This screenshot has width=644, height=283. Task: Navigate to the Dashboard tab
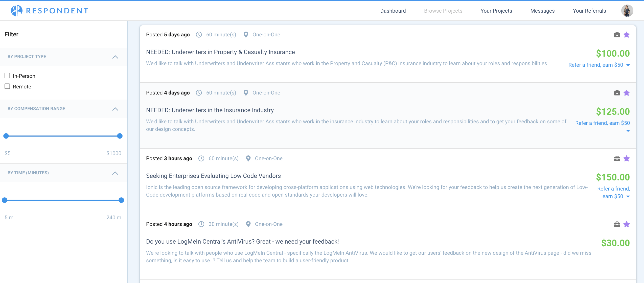[x=393, y=11]
